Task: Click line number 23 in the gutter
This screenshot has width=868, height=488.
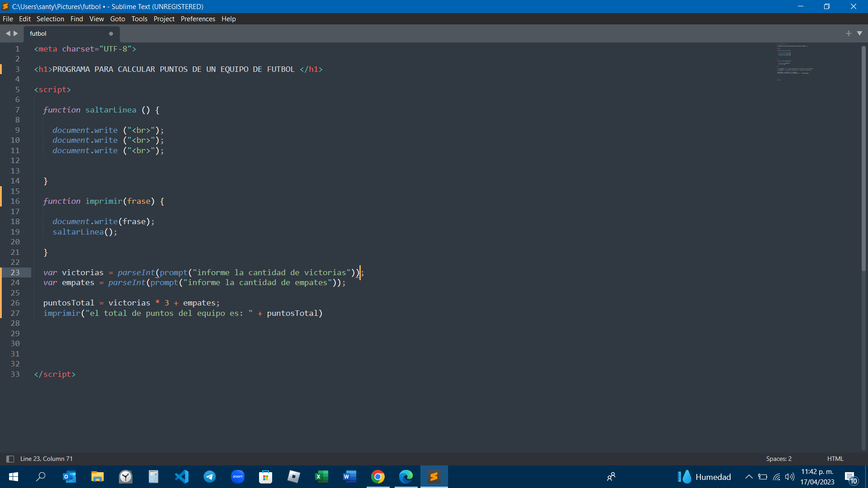Action: pyautogui.click(x=15, y=272)
